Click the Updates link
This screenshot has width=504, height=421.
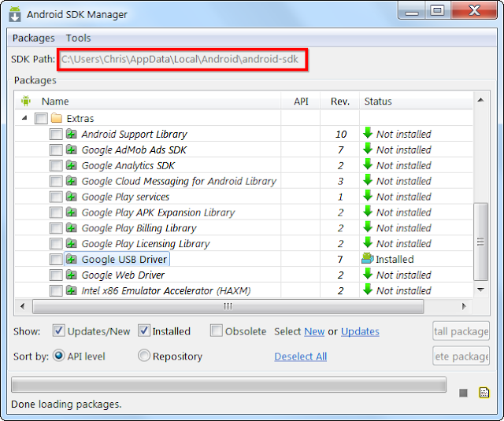pos(360,331)
